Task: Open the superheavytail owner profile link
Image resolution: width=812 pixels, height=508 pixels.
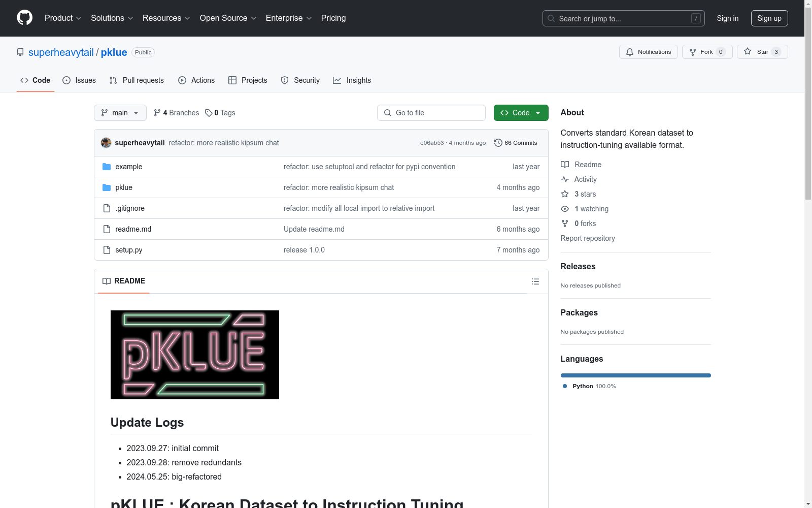Action: click(61, 52)
